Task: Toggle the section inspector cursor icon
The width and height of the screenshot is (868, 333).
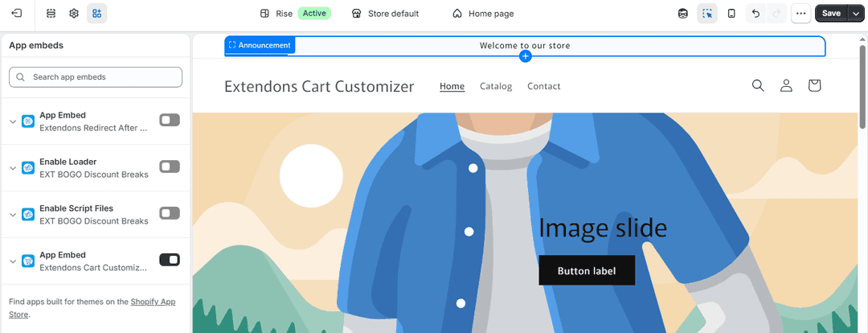Action: 707,14
